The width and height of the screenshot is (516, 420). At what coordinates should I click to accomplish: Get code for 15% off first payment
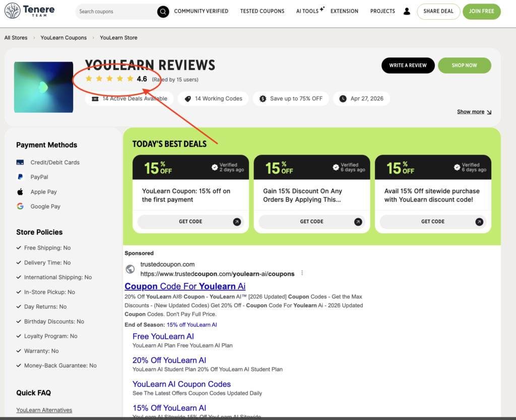click(x=190, y=222)
